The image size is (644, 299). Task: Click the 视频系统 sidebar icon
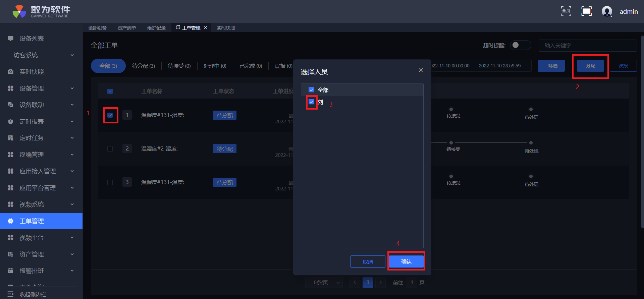pos(11,204)
